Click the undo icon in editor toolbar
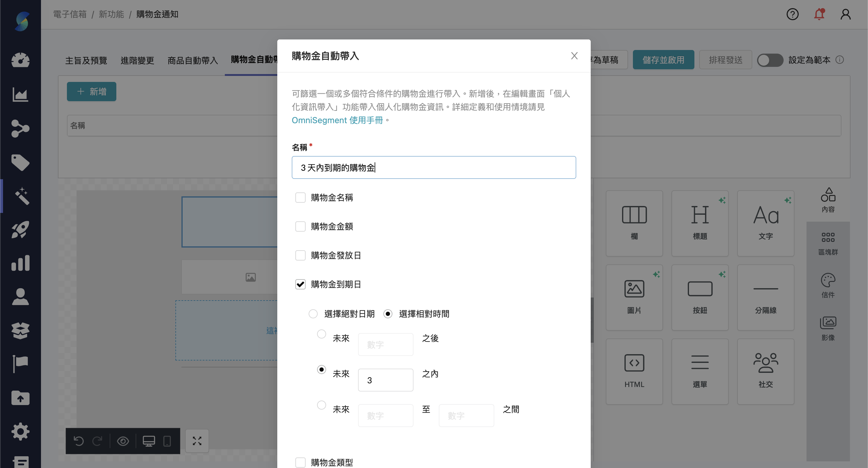The height and width of the screenshot is (468, 868). (79, 441)
